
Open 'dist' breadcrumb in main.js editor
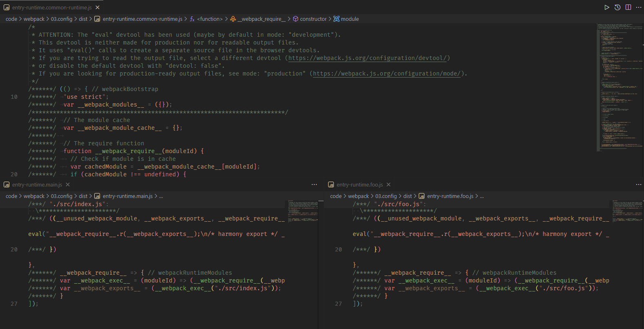coord(83,196)
